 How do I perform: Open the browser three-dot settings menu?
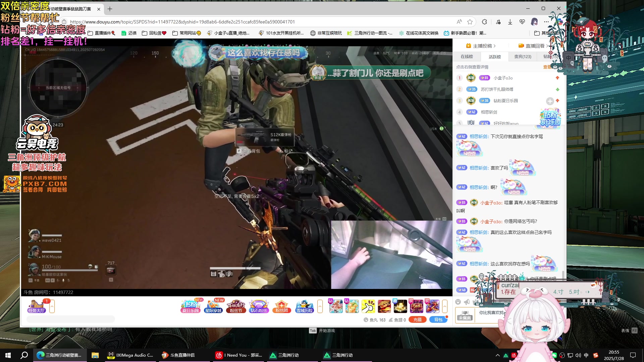click(x=546, y=22)
